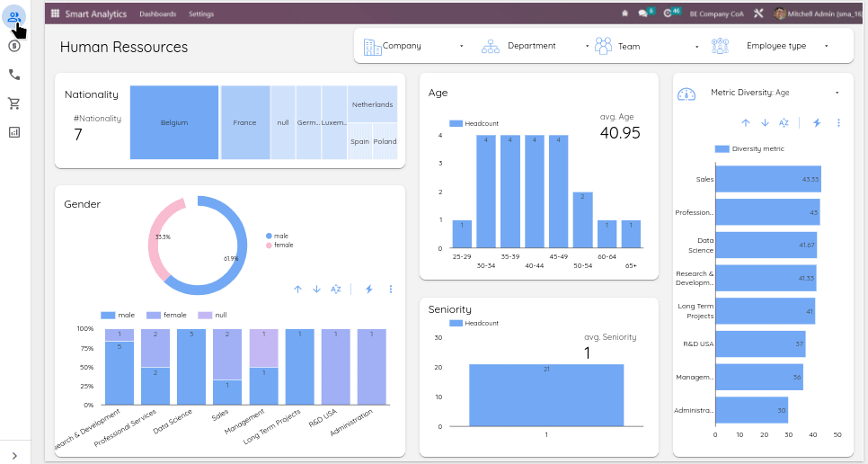The width and height of the screenshot is (868, 464).
Task: Expand the Company filter dropdown
Action: (413, 46)
